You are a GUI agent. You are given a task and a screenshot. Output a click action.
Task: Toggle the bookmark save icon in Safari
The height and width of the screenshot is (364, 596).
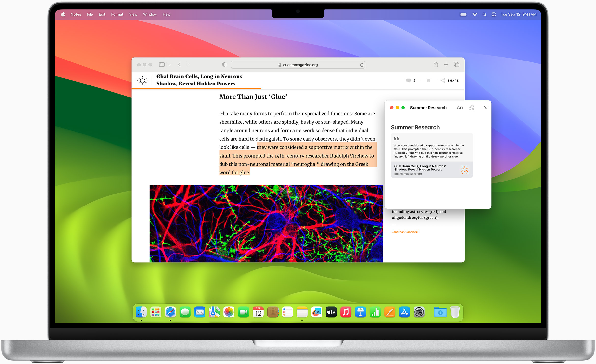[428, 80]
